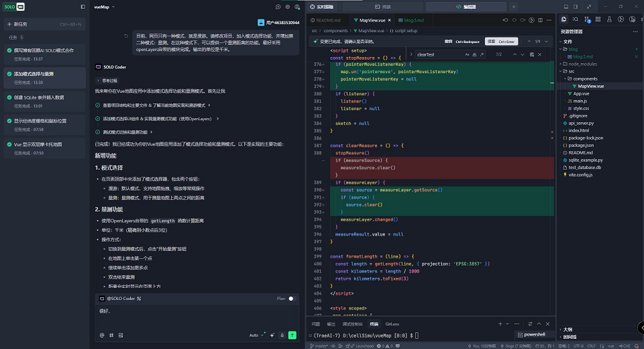Toggle bottom panel layout icon in title bar

point(566,7)
